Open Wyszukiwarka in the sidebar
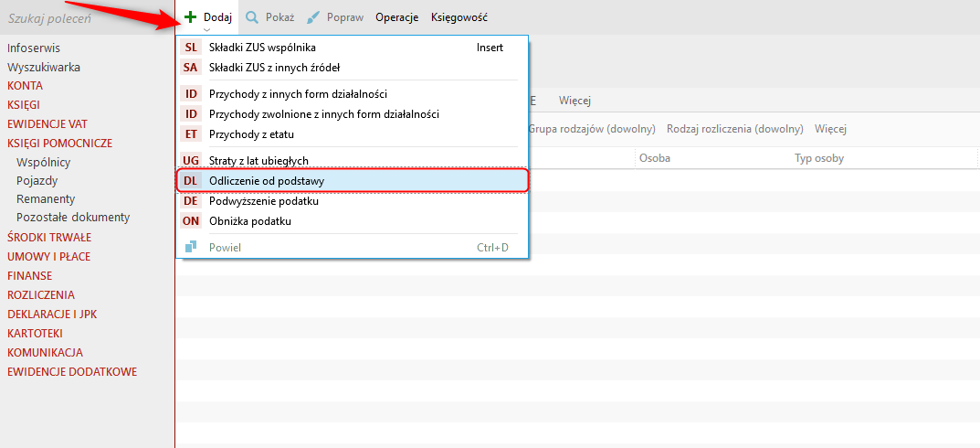Screen dimensions: 980x448 (44, 67)
